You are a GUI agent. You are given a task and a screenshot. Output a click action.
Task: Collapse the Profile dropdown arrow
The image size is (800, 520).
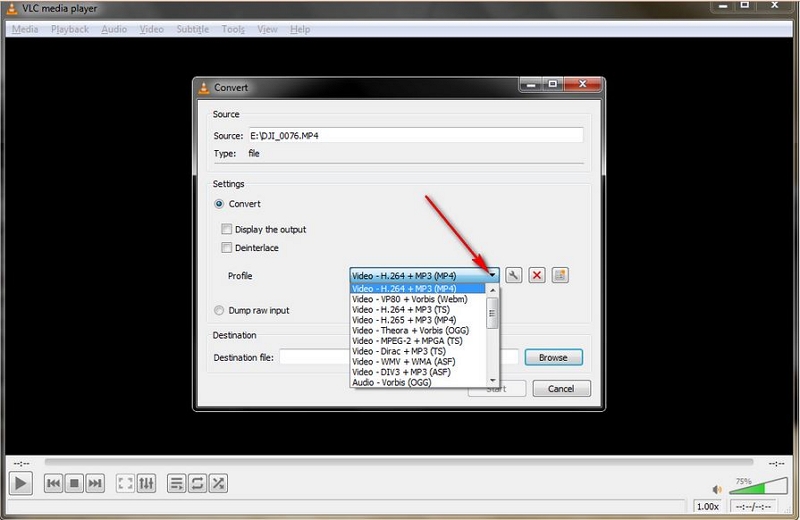click(492, 275)
